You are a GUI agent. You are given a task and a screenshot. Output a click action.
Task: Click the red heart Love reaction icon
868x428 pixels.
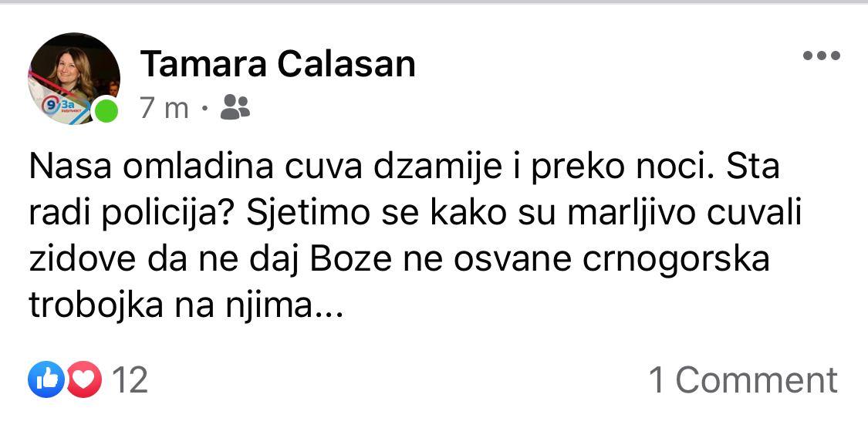pyautogui.click(x=84, y=379)
